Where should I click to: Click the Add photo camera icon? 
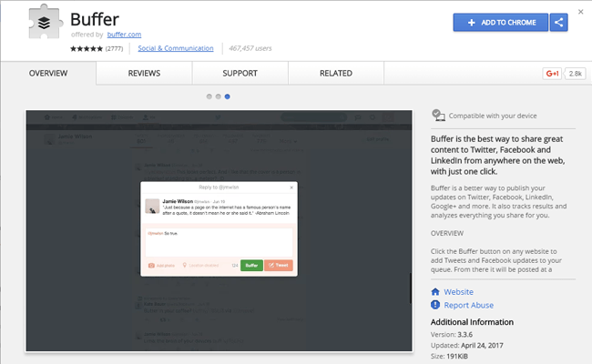(x=151, y=266)
